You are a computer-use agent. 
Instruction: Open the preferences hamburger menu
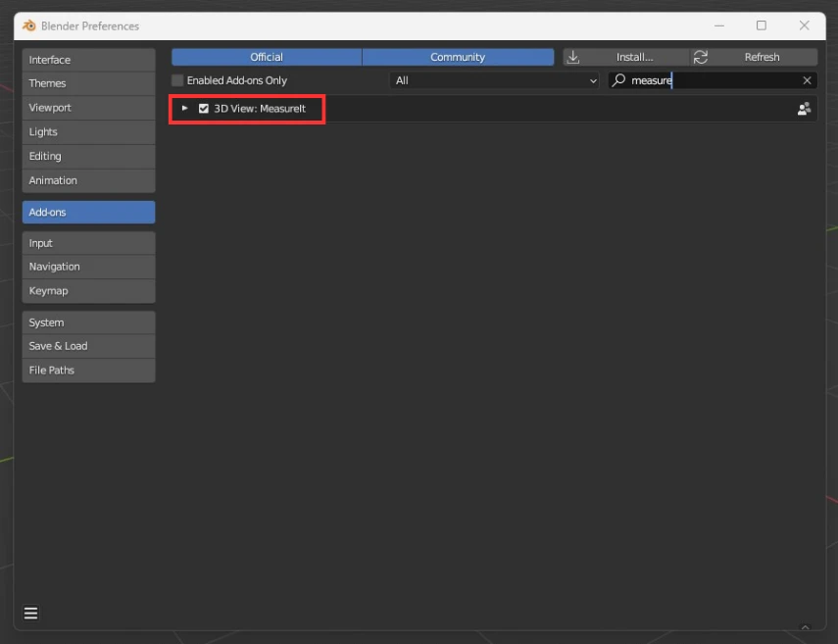point(31,613)
